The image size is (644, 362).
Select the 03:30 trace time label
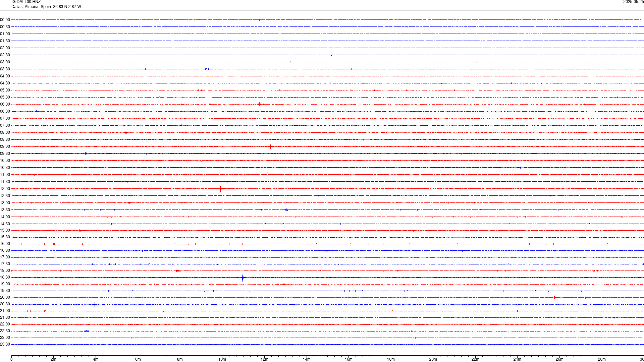[x=5, y=69]
